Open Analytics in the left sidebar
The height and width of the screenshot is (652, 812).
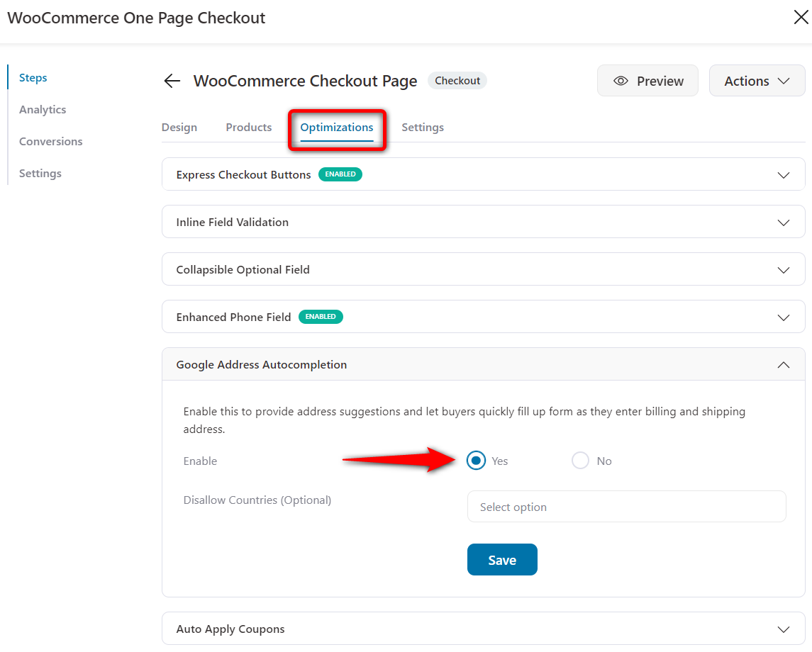click(x=43, y=110)
